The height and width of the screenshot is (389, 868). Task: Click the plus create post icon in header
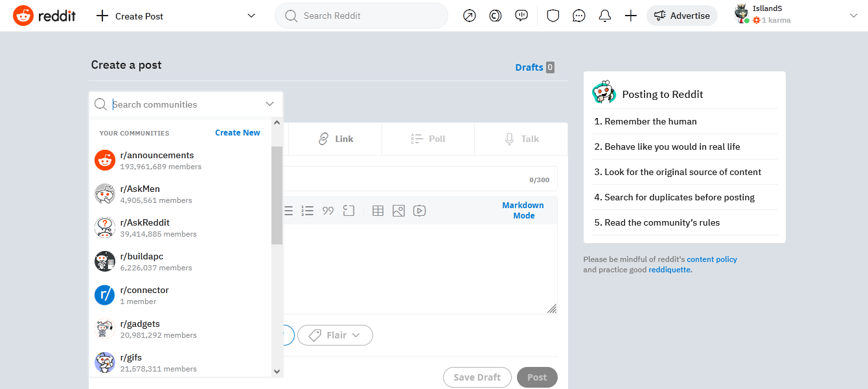[x=631, y=16]
